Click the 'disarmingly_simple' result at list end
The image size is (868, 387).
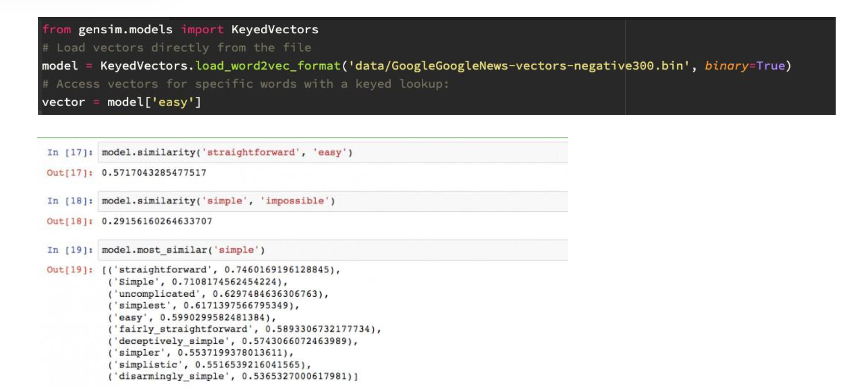click(232, 376)
